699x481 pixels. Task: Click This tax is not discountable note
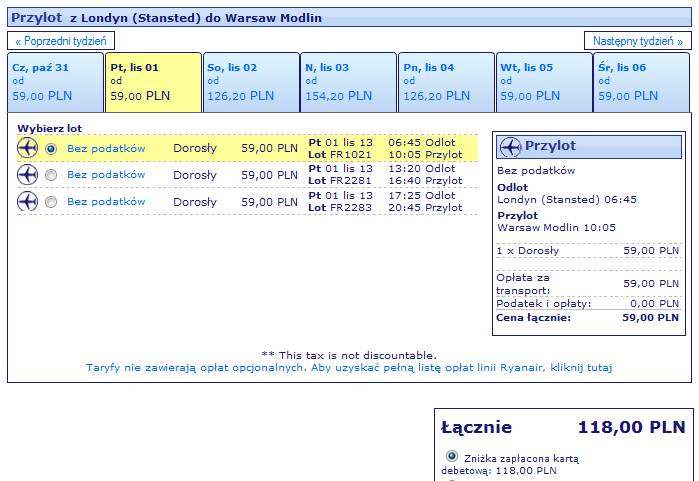349,356
